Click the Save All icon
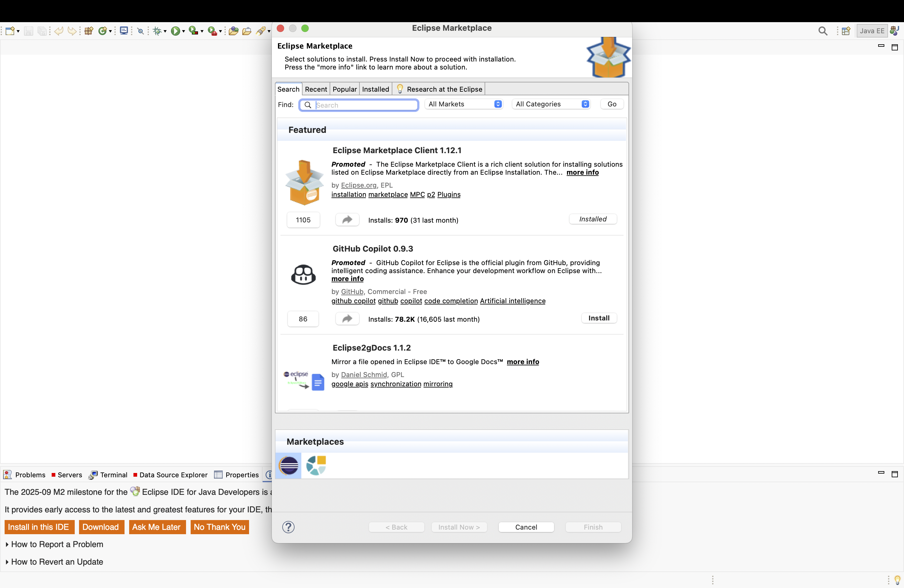 point(42,31)
